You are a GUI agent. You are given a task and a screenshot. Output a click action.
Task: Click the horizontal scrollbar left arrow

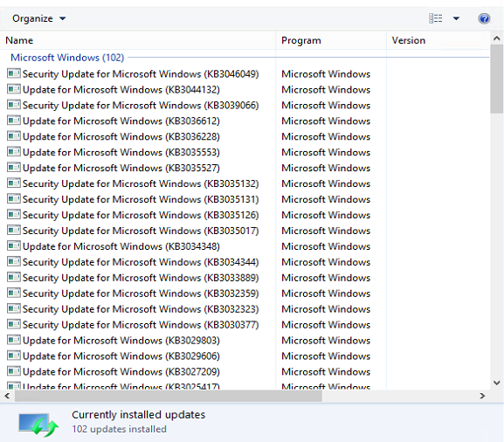coord(7,396)
